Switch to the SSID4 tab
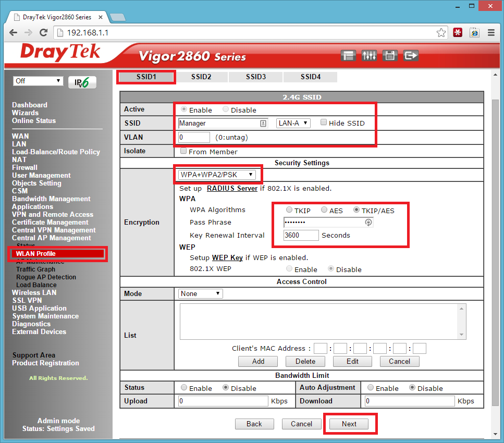 311,77
